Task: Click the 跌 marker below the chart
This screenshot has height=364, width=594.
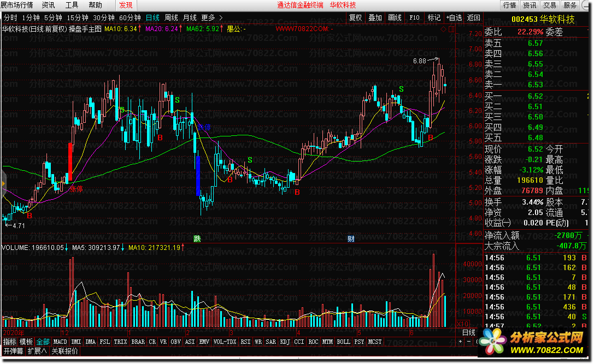Action: click(197, 239)
